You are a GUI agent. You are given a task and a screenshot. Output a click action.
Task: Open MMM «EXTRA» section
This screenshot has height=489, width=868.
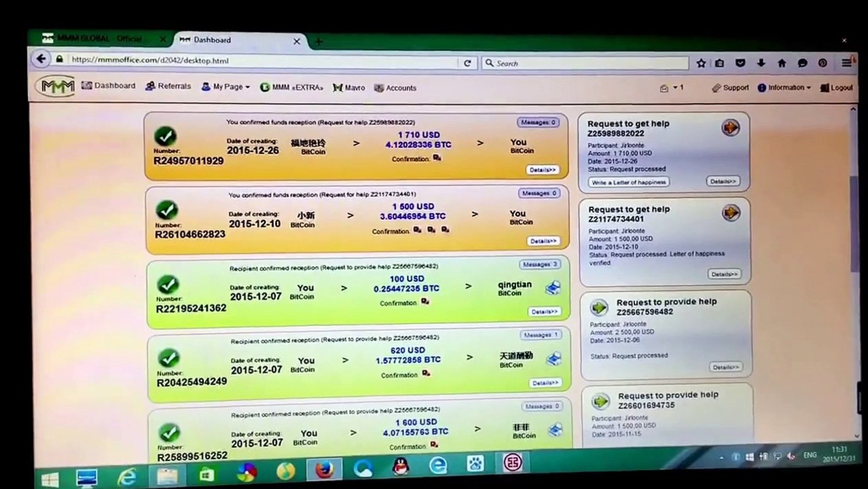coord(291,88)
